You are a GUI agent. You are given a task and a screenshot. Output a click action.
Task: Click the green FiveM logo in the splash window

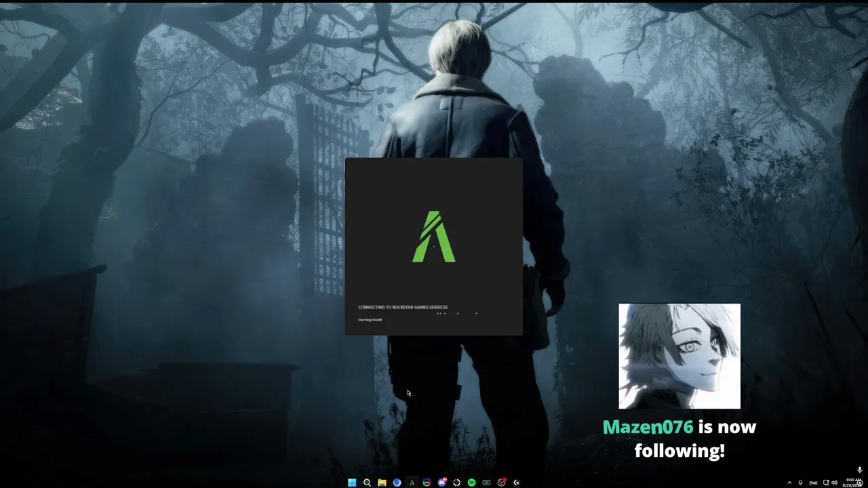coord(434,237)
